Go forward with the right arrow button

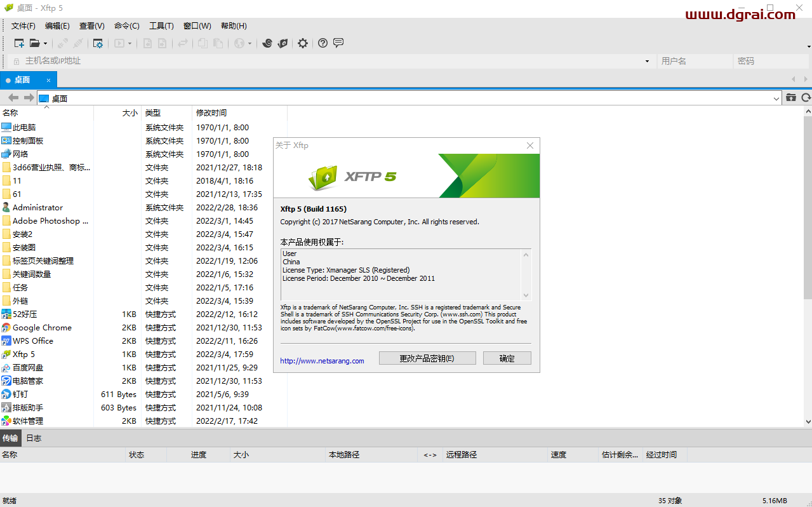tap(29, 97)
